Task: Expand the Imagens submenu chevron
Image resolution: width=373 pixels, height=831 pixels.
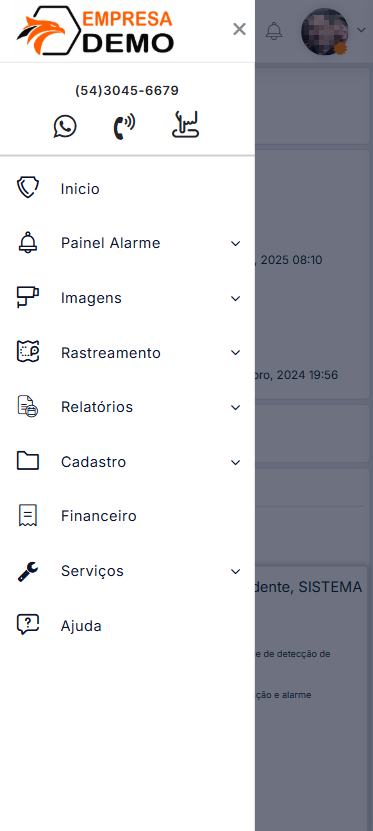Action: tap(235, 298)
